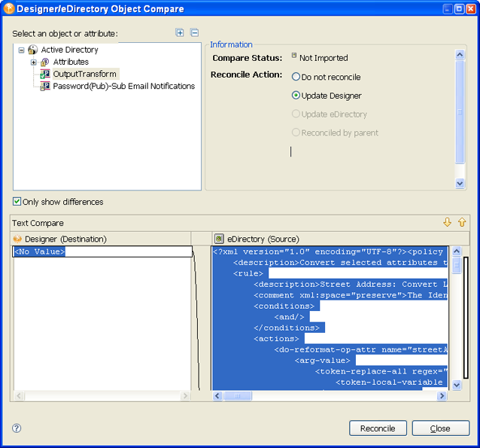Collapse the Active Directory tree node
The width and height of the screenshot is (480, 448).
(x=21, y=50)
